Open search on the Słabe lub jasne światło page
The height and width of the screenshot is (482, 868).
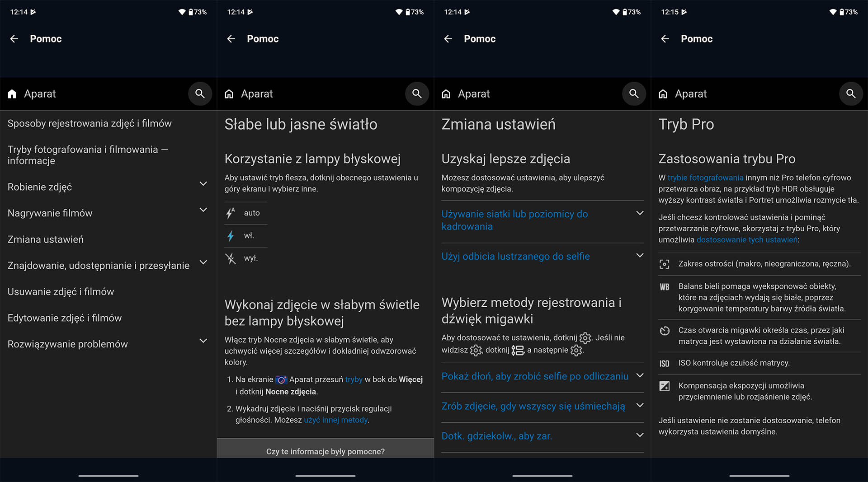tap(417, 94)
